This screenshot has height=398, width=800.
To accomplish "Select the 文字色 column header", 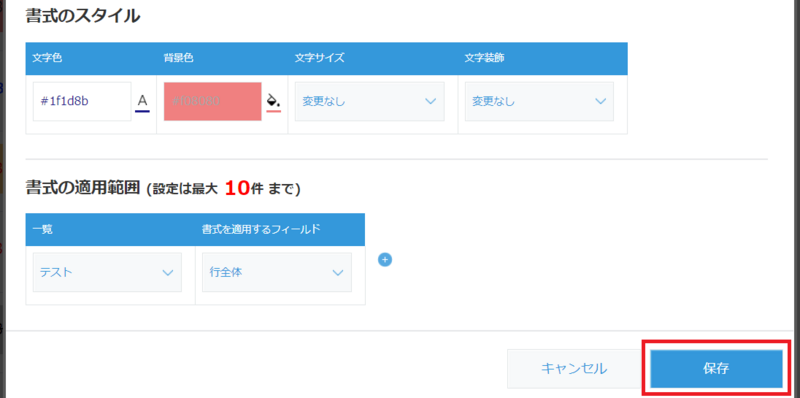I will click(47, 58).
